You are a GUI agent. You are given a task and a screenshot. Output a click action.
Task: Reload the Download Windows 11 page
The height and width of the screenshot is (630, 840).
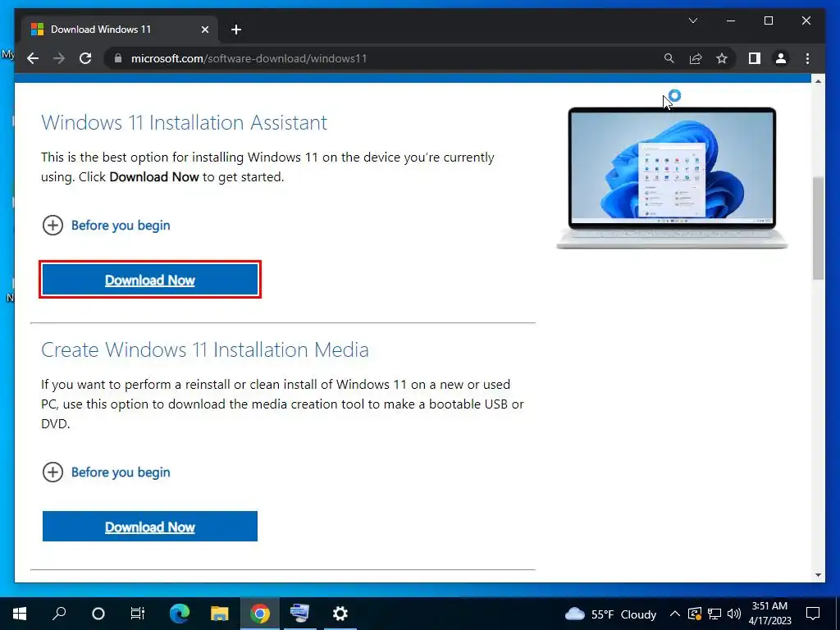tap(85, 58)
